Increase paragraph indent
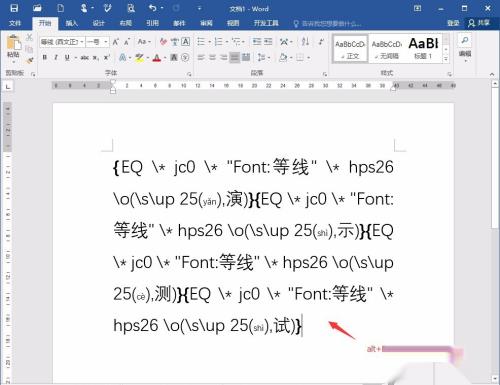500x385 pixels. (268, 42)
